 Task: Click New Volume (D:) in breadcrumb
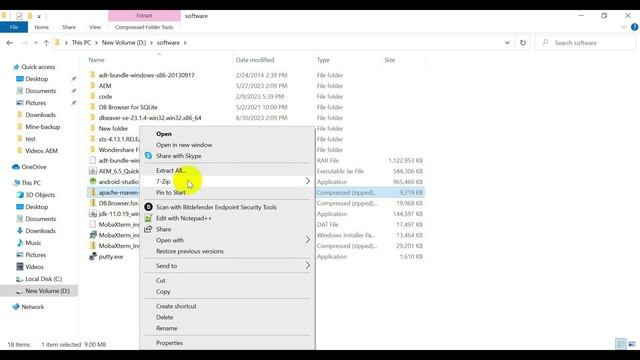tap(124, 42)
